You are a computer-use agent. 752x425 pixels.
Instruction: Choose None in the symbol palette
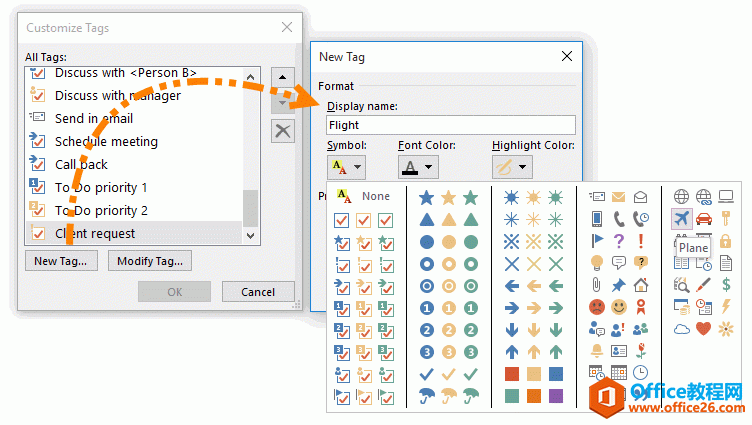(375, 197)
